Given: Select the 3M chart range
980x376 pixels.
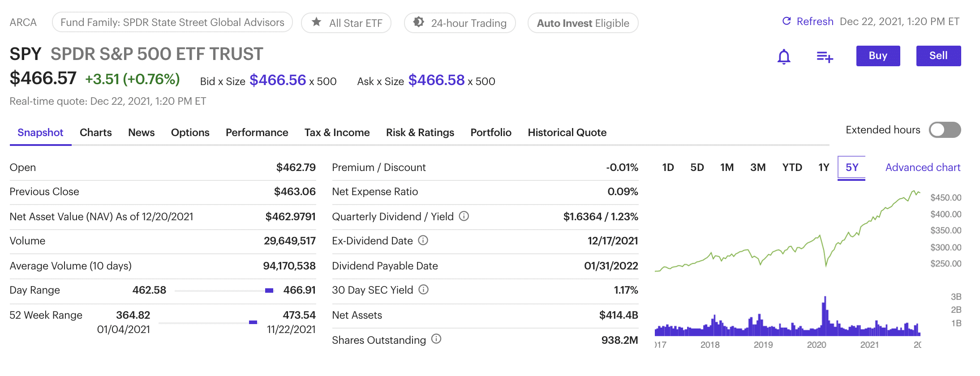Looking at the screenshot, I should click(758, 167).
